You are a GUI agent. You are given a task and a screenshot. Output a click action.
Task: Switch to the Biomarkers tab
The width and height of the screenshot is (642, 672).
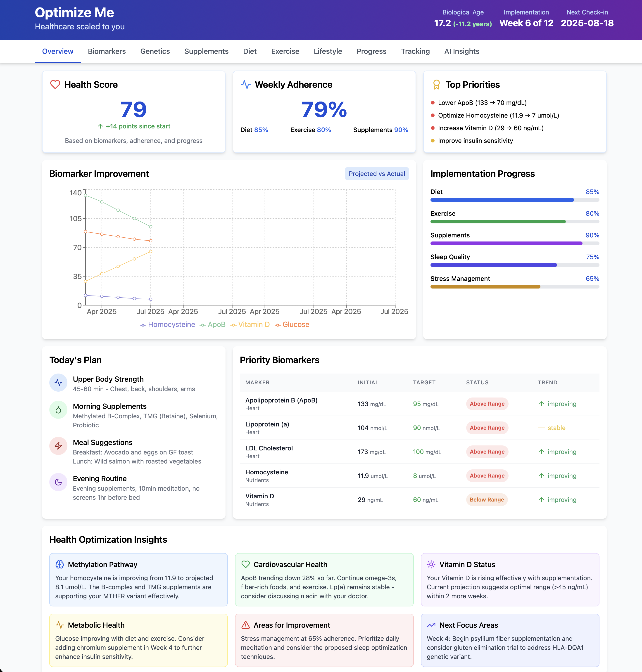tap(106, 51)
